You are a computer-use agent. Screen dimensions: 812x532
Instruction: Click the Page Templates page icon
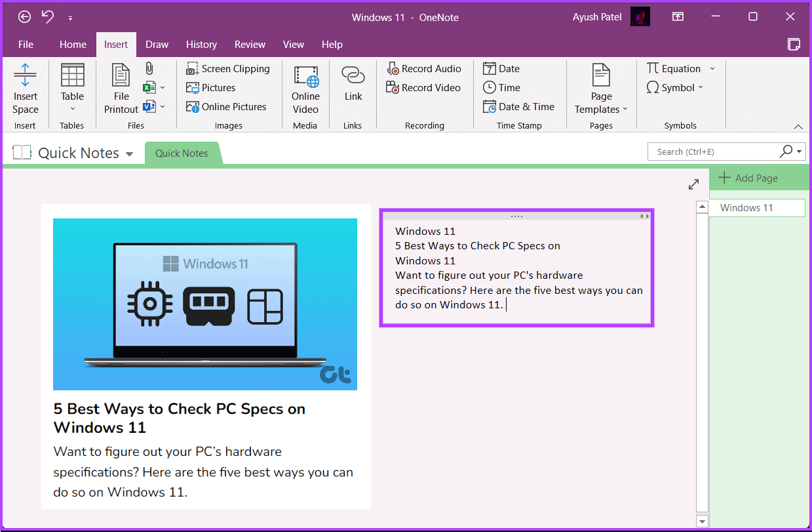[601, 75]
